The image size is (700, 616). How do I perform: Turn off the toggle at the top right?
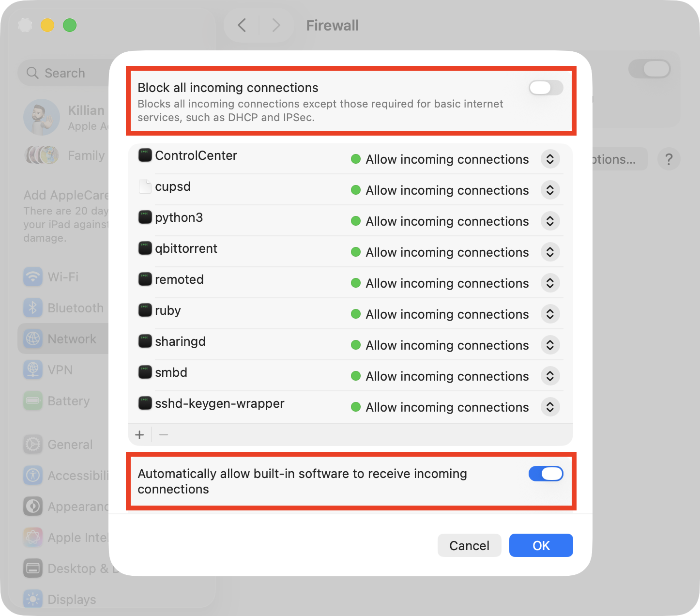point(649,69)
